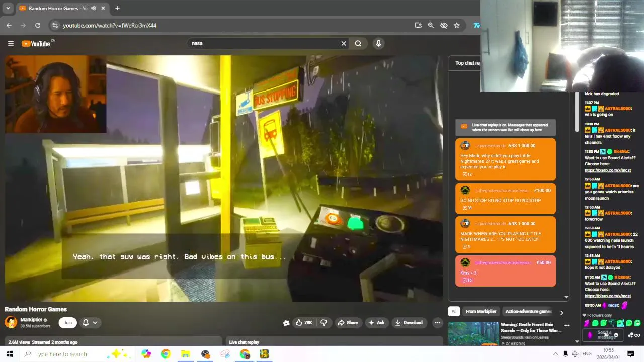Open the Markiplier channel name link
The height and width of the screenshot is (362, 644).
click(x=31, y=320)
